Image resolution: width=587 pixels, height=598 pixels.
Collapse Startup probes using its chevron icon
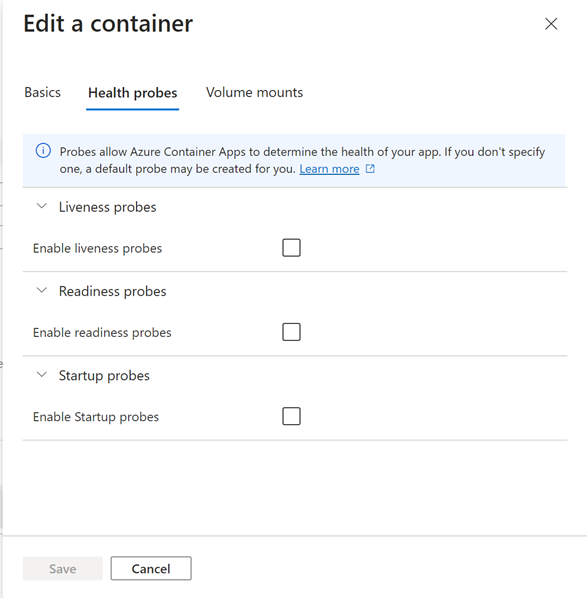click(x=42, y=375)
